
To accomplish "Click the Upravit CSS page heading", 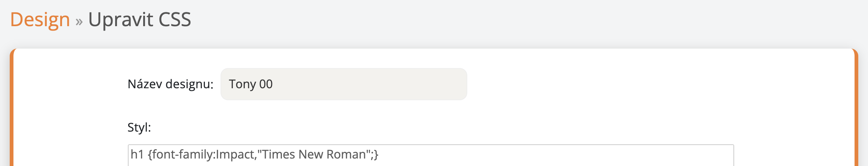I will 139,19.
